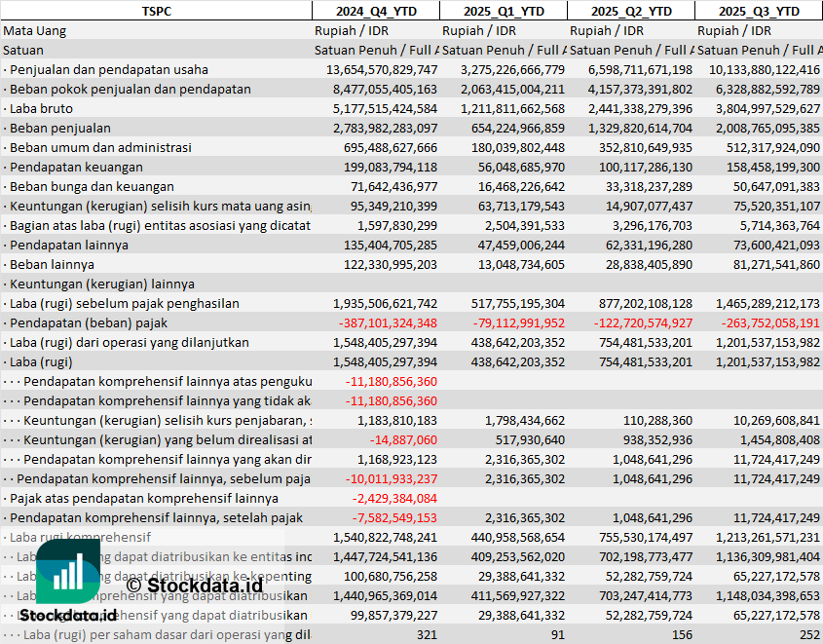Click finance income value 100,117,286,130
823x644 pixels.
[646, 167]
